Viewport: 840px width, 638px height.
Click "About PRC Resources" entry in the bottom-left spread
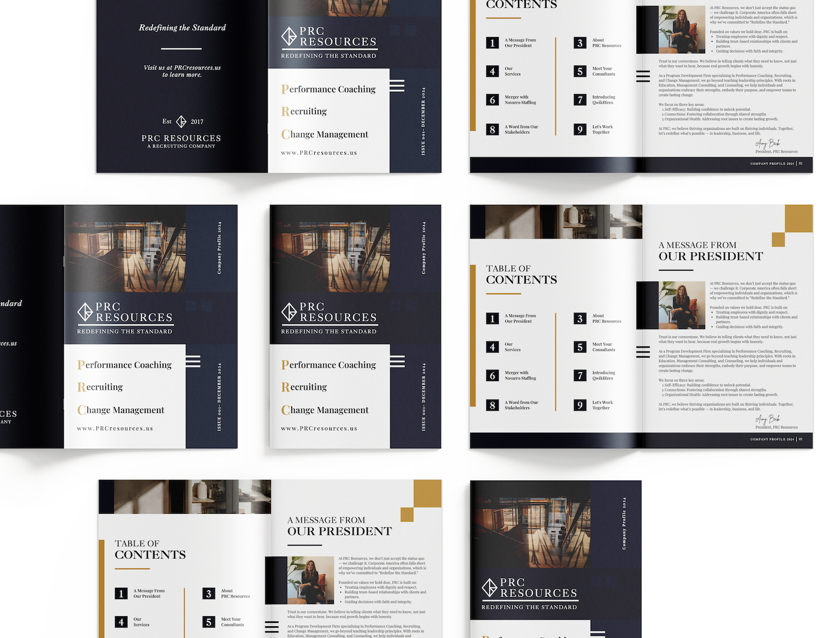(235, 593)
